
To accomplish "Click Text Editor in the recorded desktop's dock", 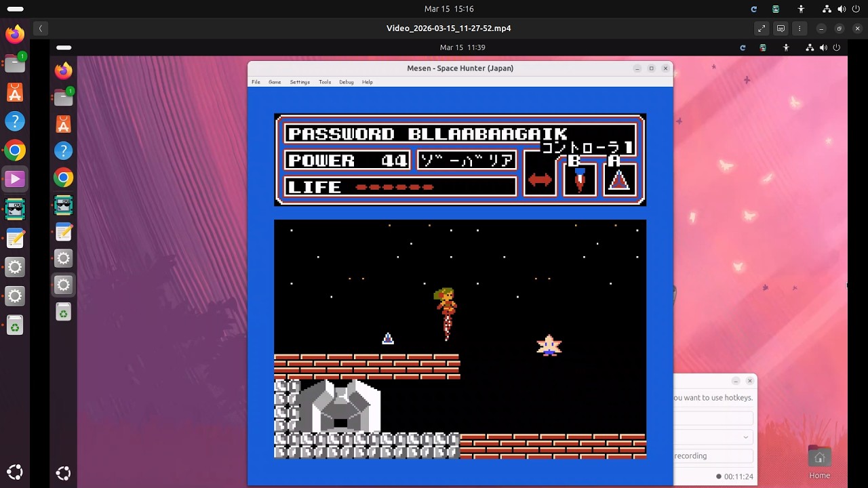I will click(63, 231).
